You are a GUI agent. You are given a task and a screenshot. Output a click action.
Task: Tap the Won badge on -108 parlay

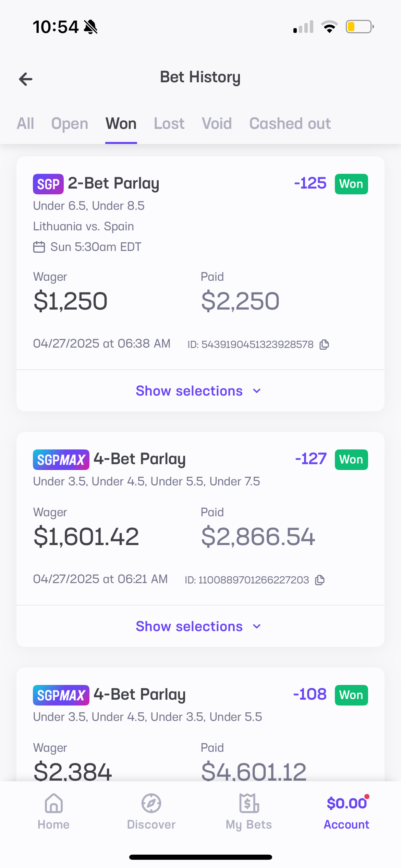pos(351,695)
